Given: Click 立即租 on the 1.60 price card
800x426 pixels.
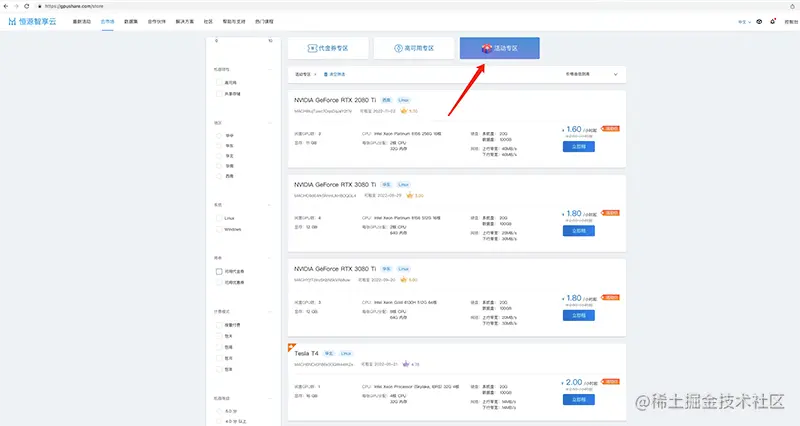Looking at the screenshot, I should click(579, 146).
